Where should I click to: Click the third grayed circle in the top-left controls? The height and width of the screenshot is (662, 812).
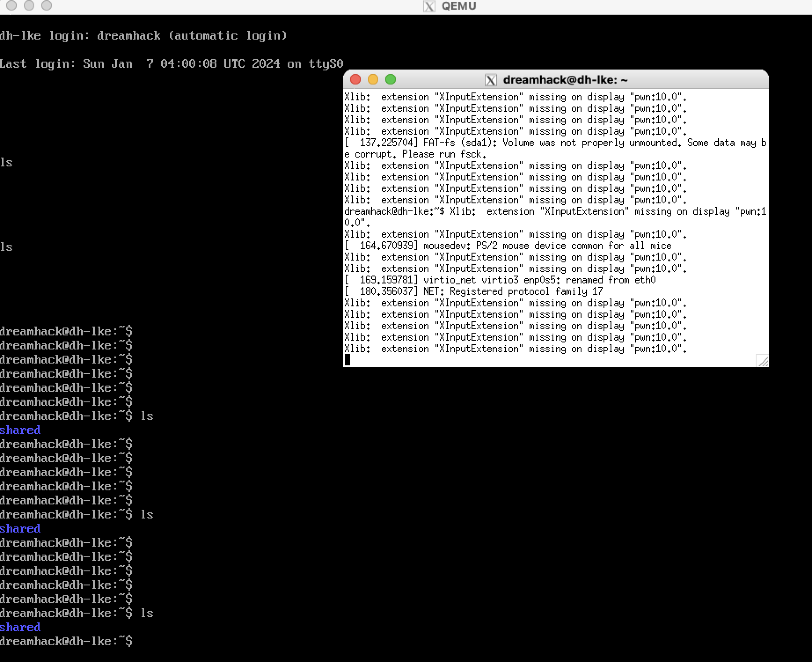pos(46,6)
